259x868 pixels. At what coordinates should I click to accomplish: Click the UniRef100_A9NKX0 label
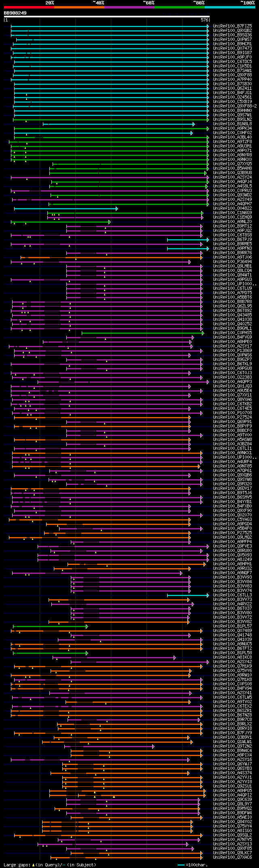(232, 159)
